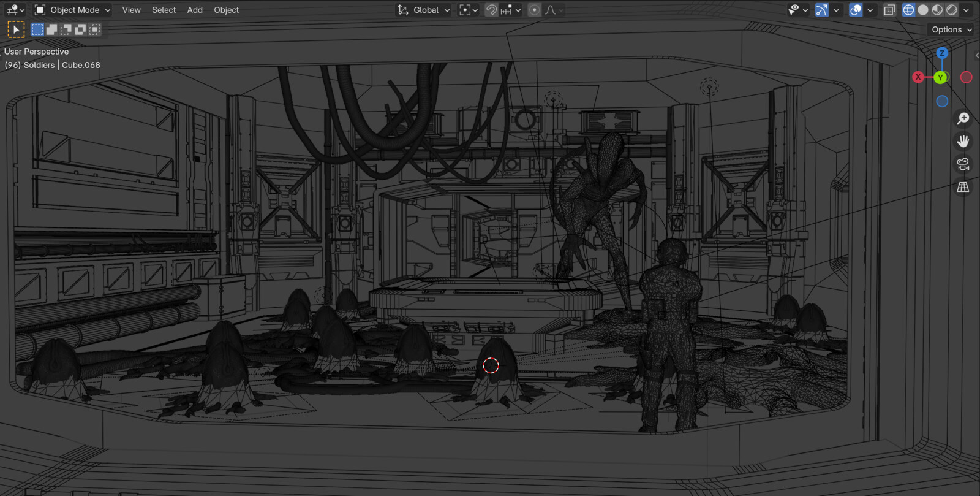Click the '(96) Soldiers | Cube.068' label
This screenshot has height=496, width=980.
[52, 65]
